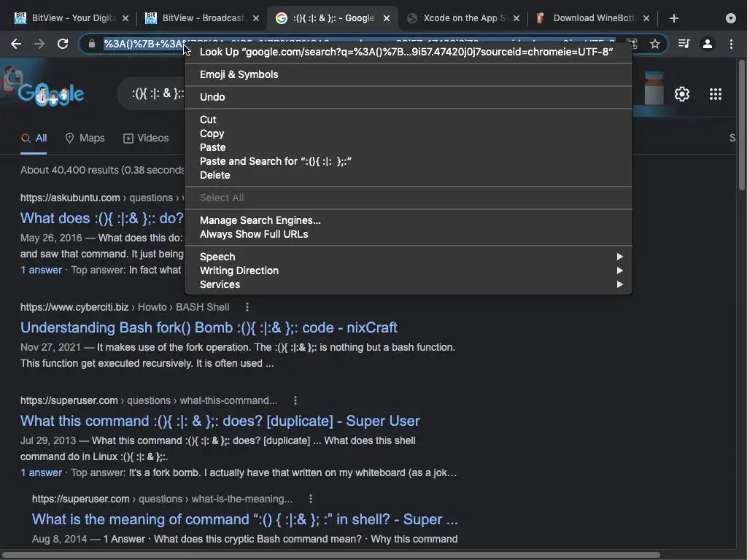
Task: Click the vertical page scrollbar
Action: click(741, 125)
